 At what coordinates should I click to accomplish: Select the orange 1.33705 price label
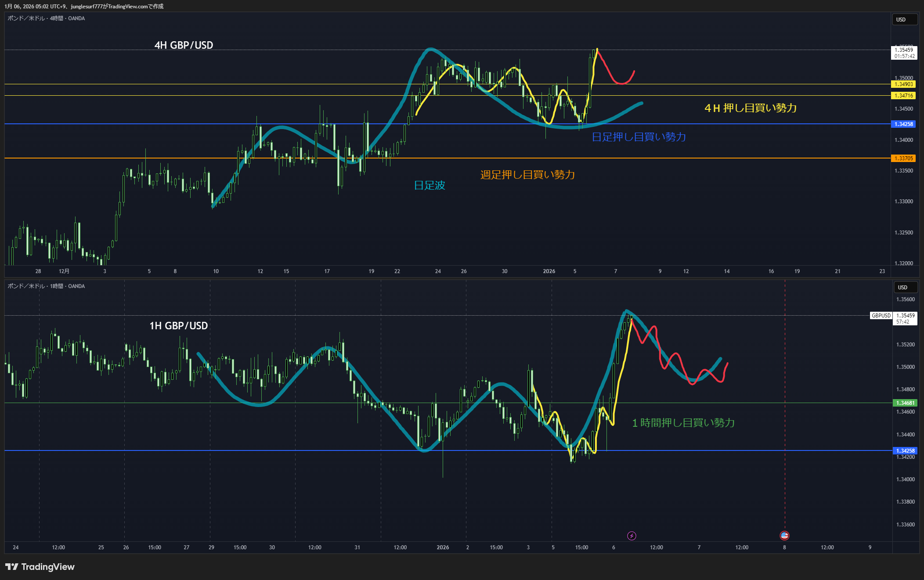tap(903, 159)
